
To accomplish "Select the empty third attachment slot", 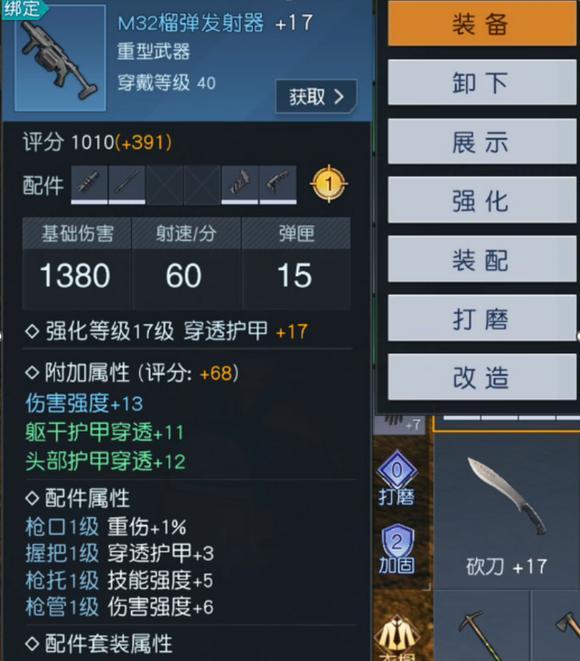I will [164, 185].
